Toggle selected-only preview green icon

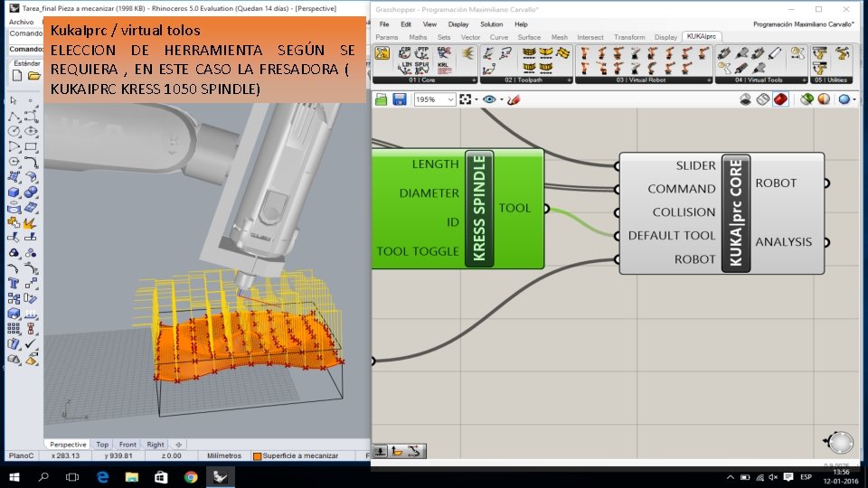tap(807, 99)
